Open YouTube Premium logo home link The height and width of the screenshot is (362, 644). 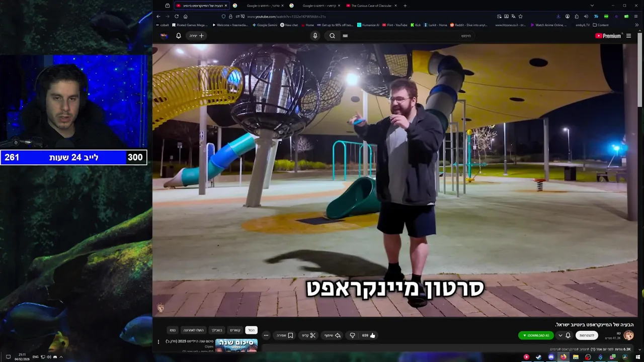pyautogui.click(x=608, y=36)
